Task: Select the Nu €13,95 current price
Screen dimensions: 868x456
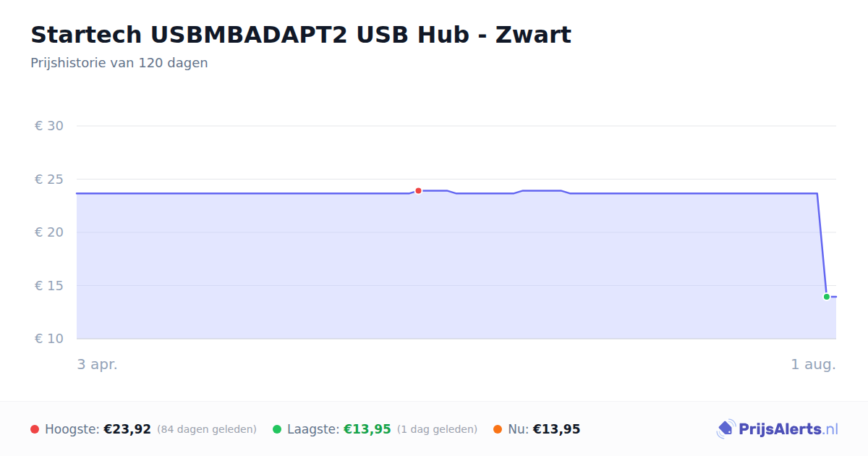Action: (556, 429)
